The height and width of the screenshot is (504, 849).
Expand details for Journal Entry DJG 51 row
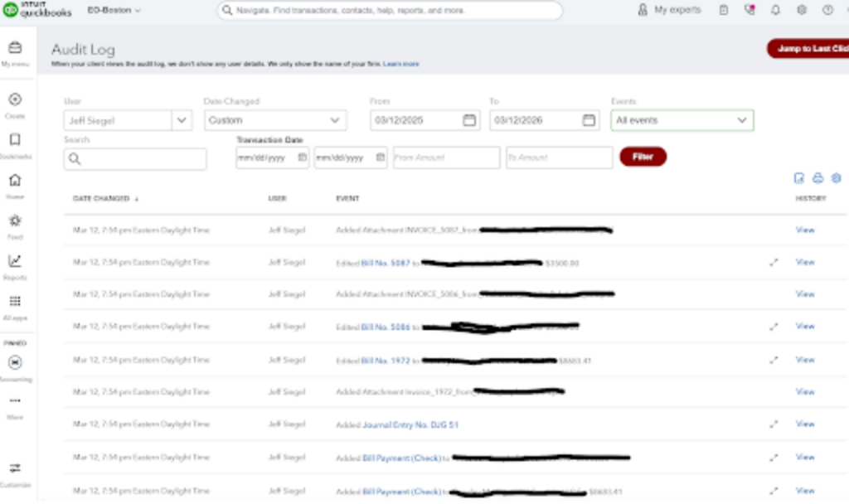click(x=774, y=424)
